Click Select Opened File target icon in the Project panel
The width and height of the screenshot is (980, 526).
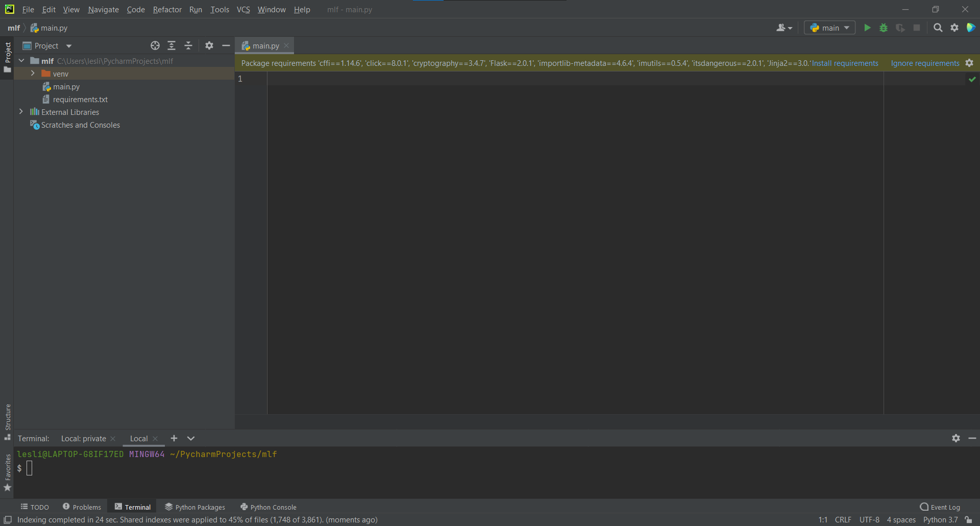155,45
